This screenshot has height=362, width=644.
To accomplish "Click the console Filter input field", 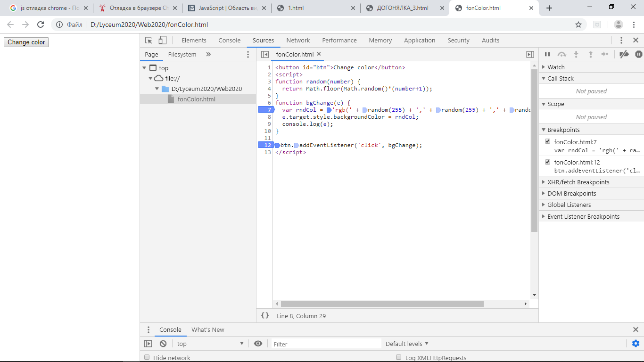I will click(326, 344).
